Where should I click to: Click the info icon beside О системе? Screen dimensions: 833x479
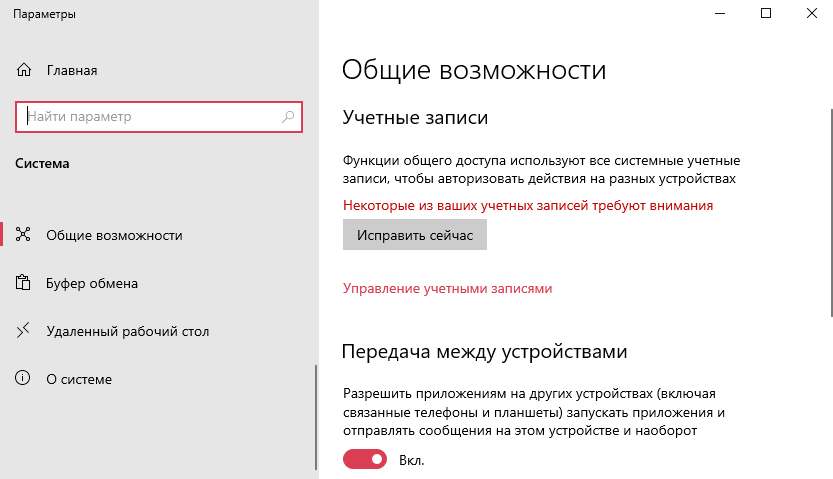(x=22, y=378)
